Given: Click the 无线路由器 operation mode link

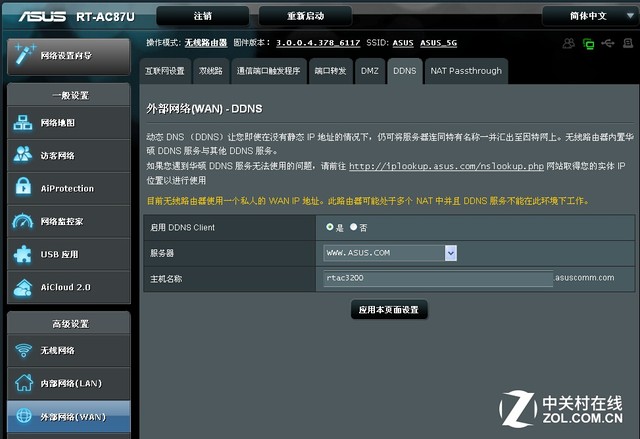Looking at the screenshot, I should click(x=206, y=42).
